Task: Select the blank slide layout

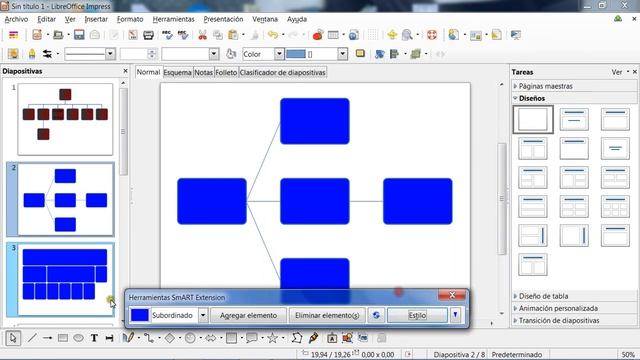Action: (533, 119)
